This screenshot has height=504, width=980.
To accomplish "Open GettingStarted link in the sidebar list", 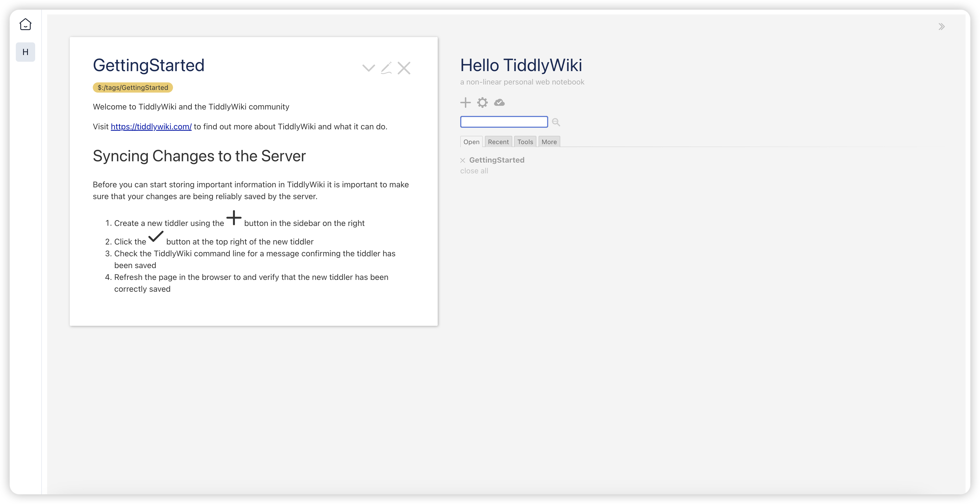I will [496, 160].
